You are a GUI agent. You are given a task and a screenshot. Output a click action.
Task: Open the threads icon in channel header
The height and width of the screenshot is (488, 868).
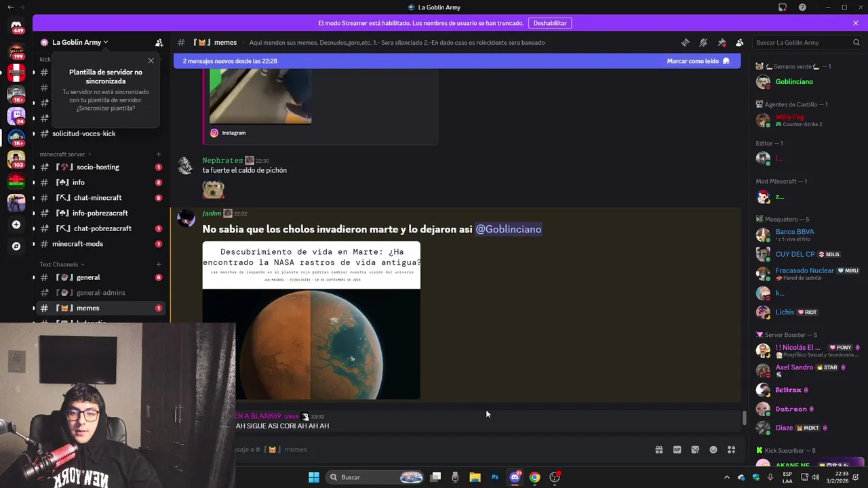pyautogui.click(x=685, y=42)
